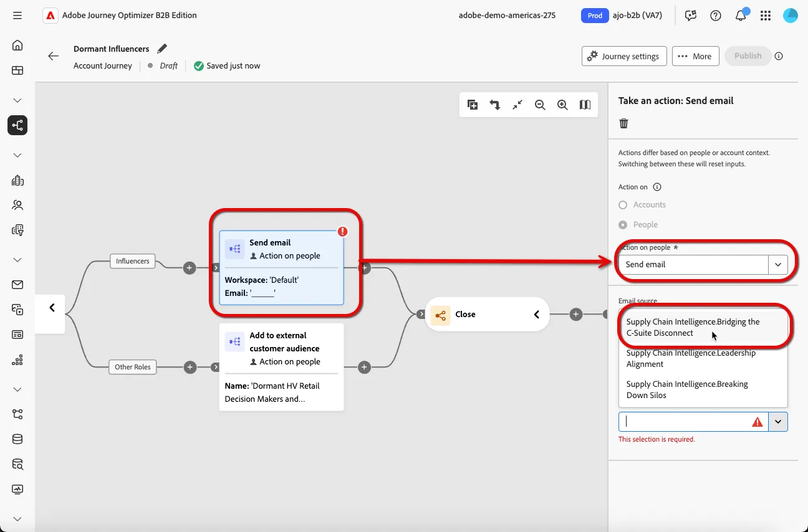Viewport: 808px width, 532px height.
Task: Edit the journey name with the pencil icon
Action: tap(162, 49)
